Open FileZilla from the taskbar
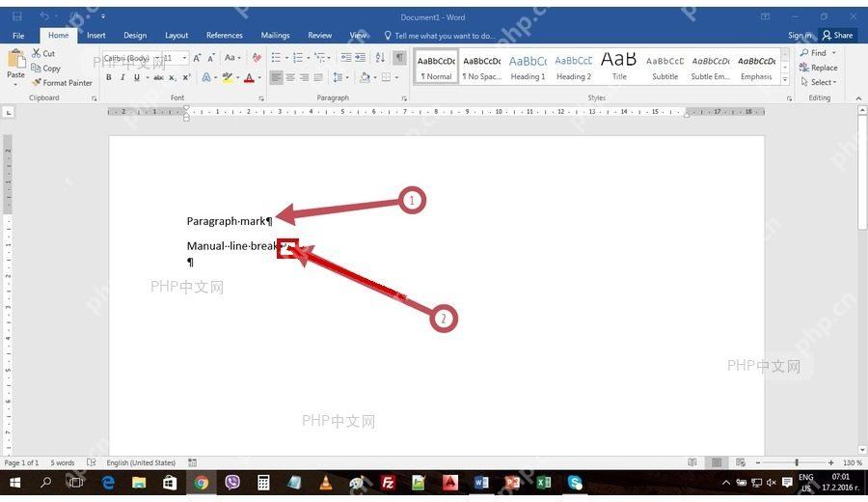868x502 pixels. point(388,483)
